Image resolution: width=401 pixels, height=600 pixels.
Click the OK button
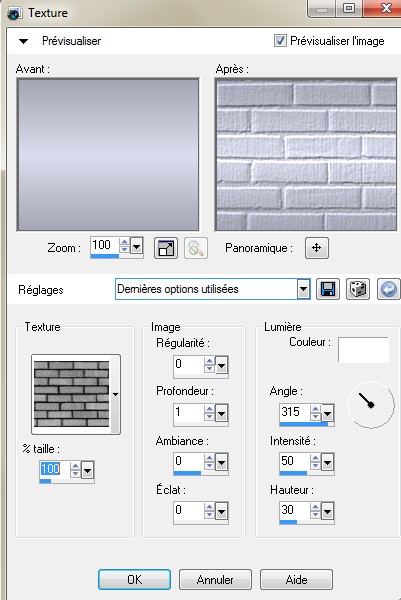(x=134, y=580)
